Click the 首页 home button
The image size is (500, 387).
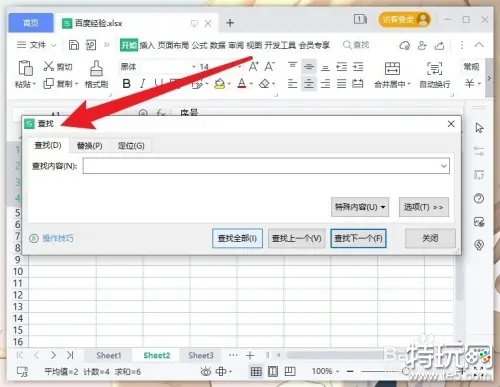tap(31, 23)
